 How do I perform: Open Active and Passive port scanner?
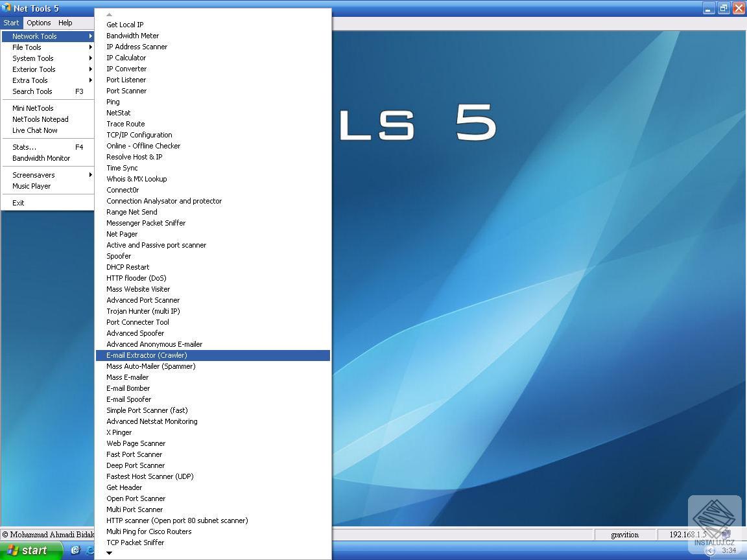pyautogui.click(x=213, y=245)
